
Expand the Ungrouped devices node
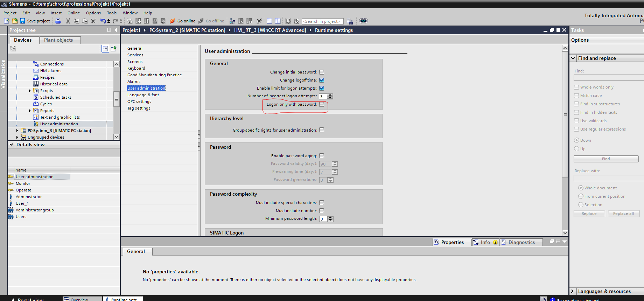[x=17, y=137]
